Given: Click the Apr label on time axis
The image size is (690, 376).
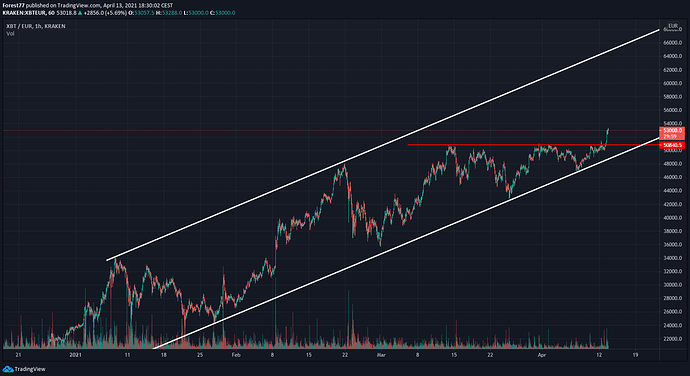Looking at the screenshot, I should [x=542, y=355].
